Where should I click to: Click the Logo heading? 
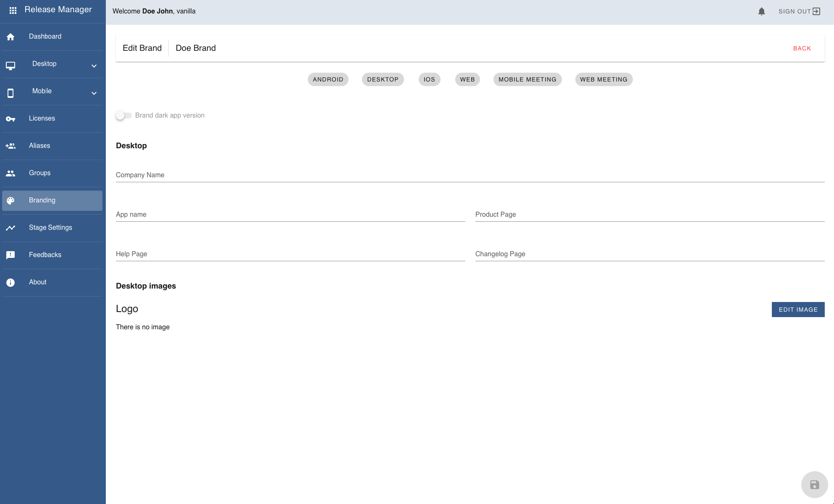pyautogui.click(x=127, y=309)
